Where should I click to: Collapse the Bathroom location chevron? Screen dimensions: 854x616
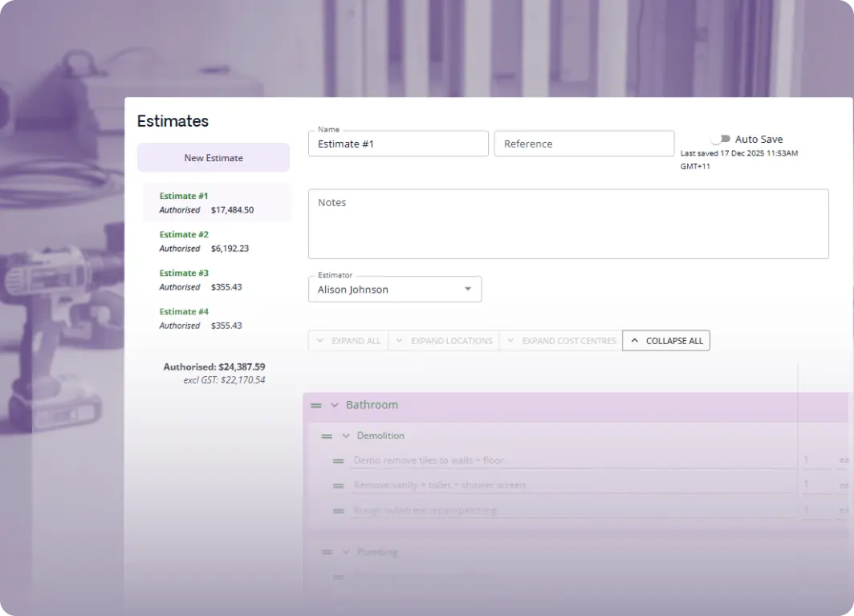point(335,406)
